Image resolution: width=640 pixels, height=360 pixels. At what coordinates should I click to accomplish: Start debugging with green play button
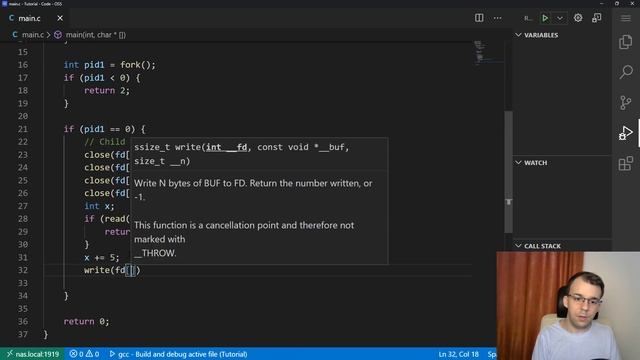pyautogui.click(x=544, y=18)
